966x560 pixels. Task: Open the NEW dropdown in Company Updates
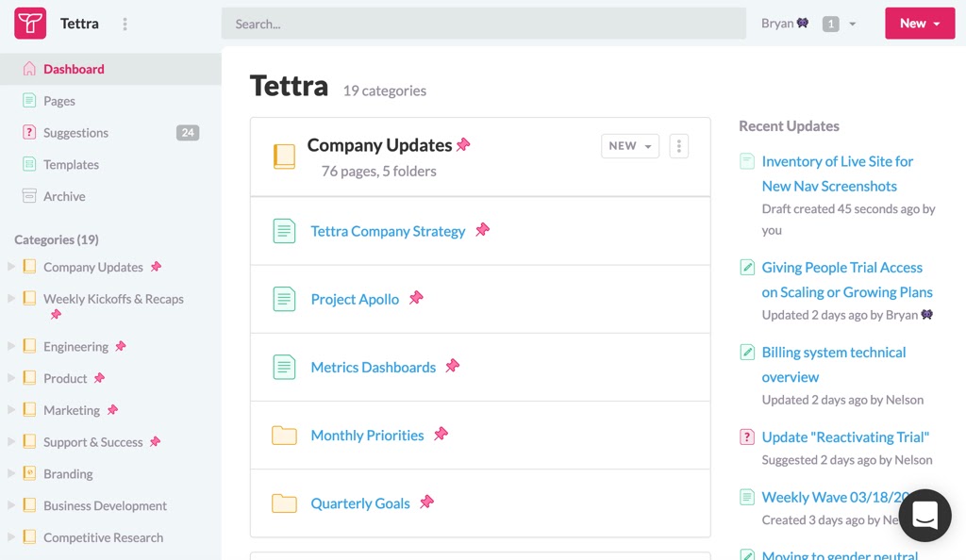(630, 146)
